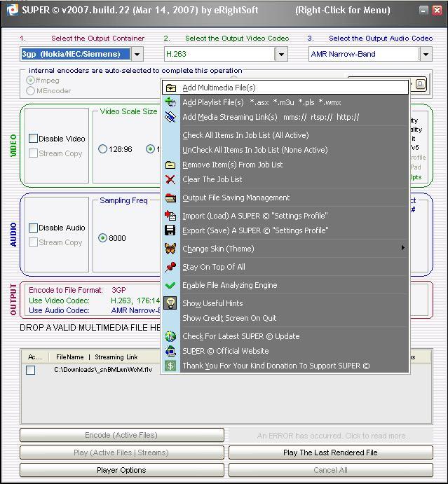The width and height of the screenshot is (448, 484).
Task: Choose Add Playlist File(s) menu entry
Action: pos(285,102)
